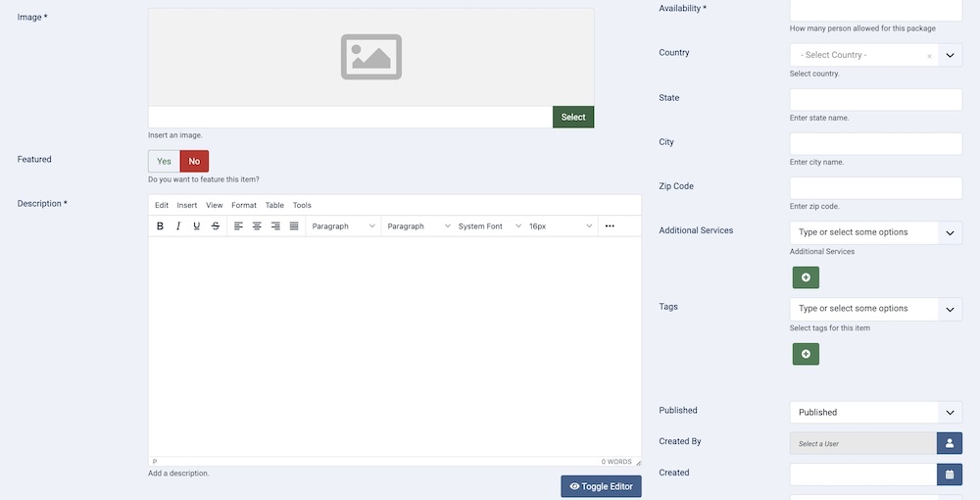Viewport: 980px width, 500px height.
Task: Center align the description text
Action: tap(257, 226)
